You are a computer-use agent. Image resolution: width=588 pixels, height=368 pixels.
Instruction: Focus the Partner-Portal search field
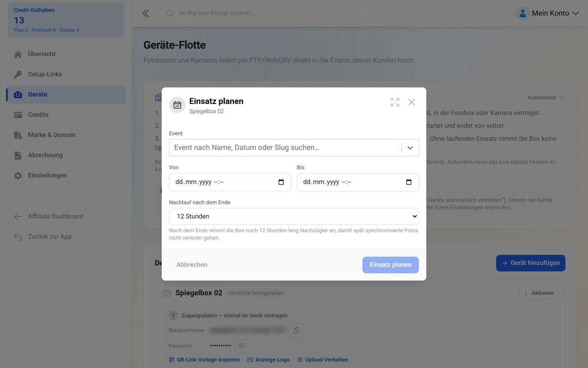[263, 13]
